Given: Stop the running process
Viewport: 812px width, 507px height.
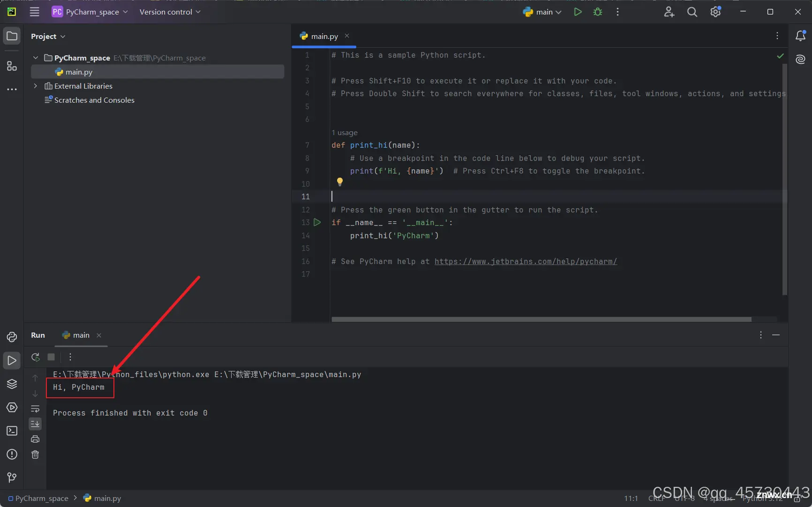Looking at the screenshot, I should (51, 357).
